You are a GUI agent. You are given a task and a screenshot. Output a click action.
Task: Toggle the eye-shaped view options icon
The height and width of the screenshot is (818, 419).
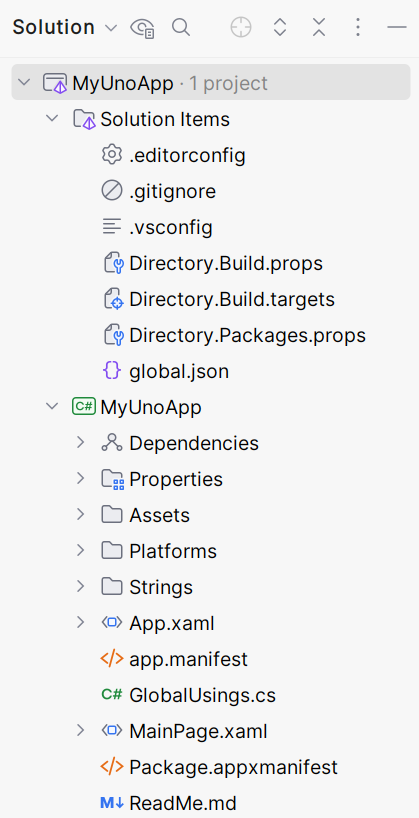pos(142,27)
